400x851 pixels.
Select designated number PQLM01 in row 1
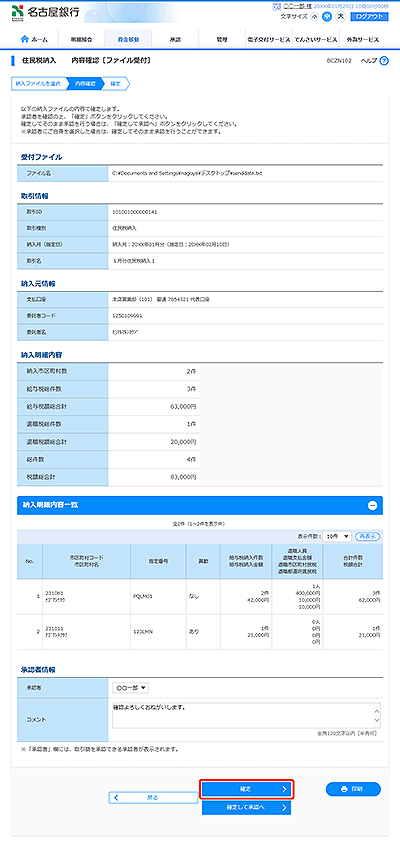[x=142, y=597]
